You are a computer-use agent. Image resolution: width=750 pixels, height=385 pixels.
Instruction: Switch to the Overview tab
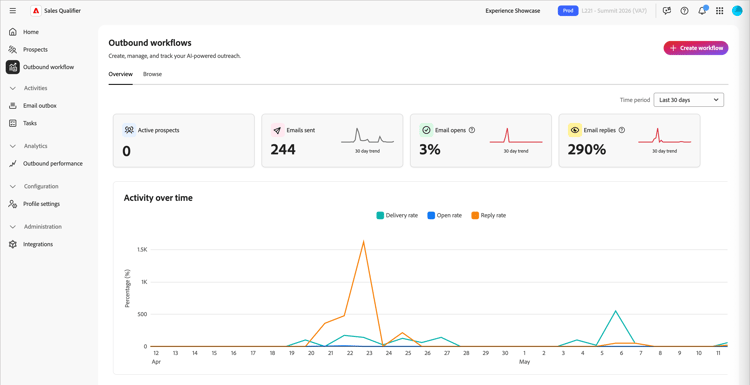tap(120, 74)
